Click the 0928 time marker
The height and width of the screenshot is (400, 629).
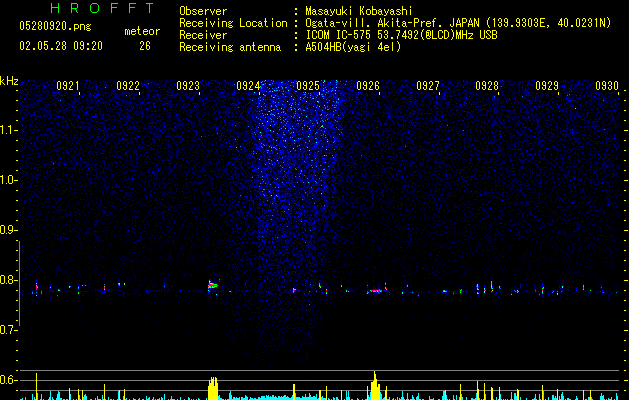pos(487,86)
